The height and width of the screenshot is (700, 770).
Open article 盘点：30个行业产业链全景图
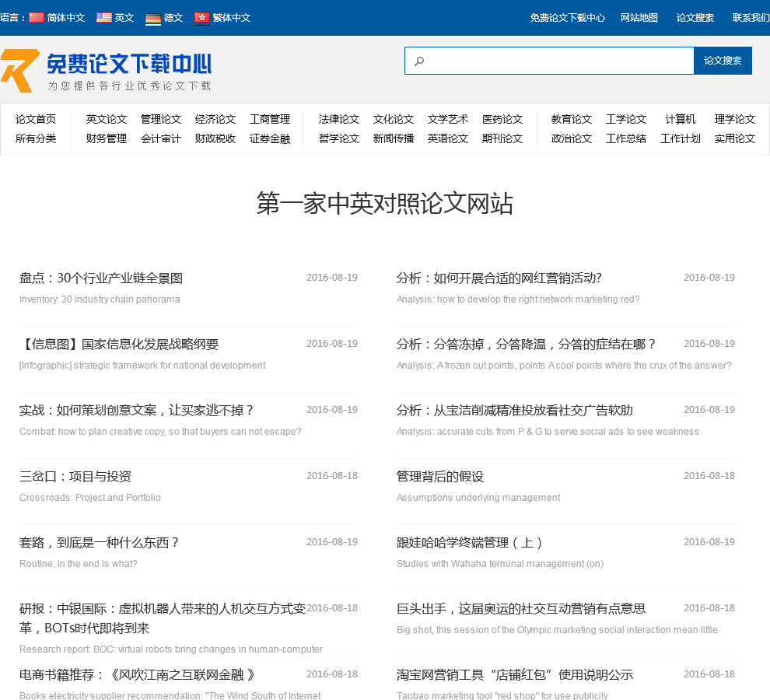(x=101, y=278)
